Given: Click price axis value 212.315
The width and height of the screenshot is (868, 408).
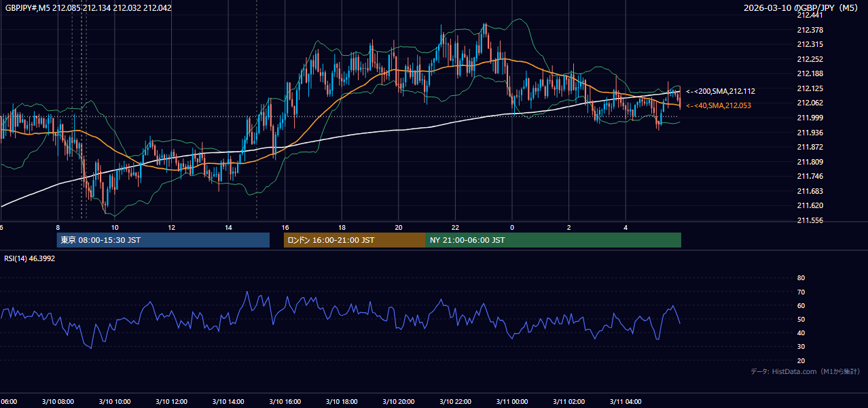Looking at the screenshot, I should click(x=810, y=44).
